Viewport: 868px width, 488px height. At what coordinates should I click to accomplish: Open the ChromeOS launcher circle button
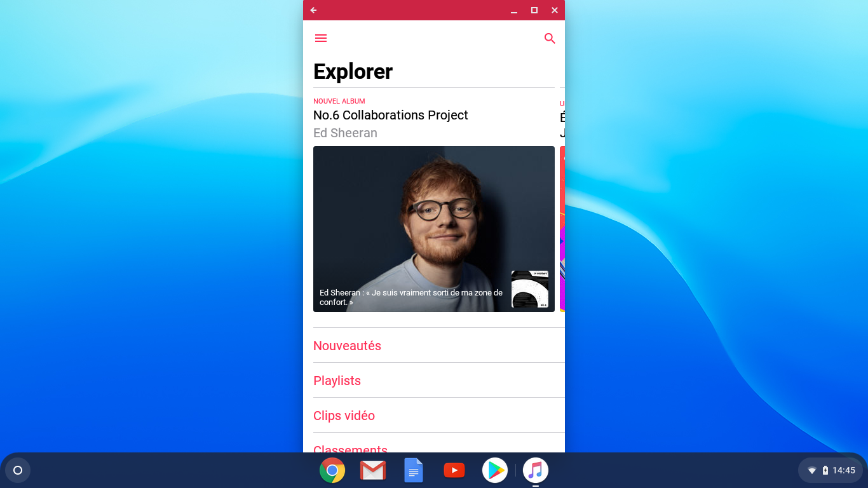coord(18,470)
